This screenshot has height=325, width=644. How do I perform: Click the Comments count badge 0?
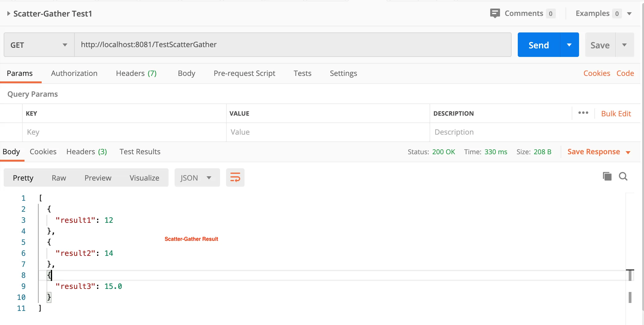551,14
